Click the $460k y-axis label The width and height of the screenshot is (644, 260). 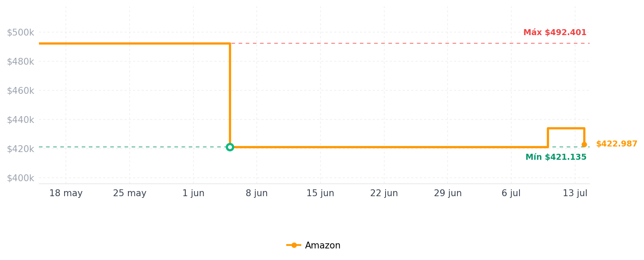point(20,90)
